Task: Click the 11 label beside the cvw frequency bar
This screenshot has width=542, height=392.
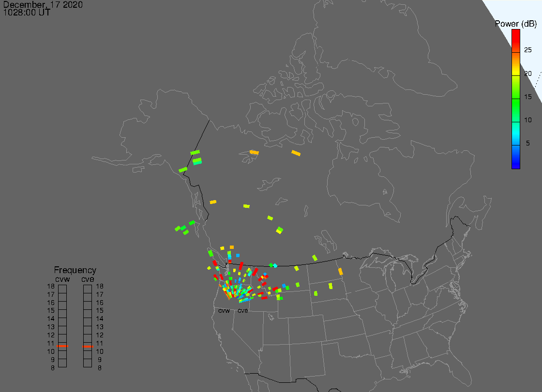Action: point(51,343)
